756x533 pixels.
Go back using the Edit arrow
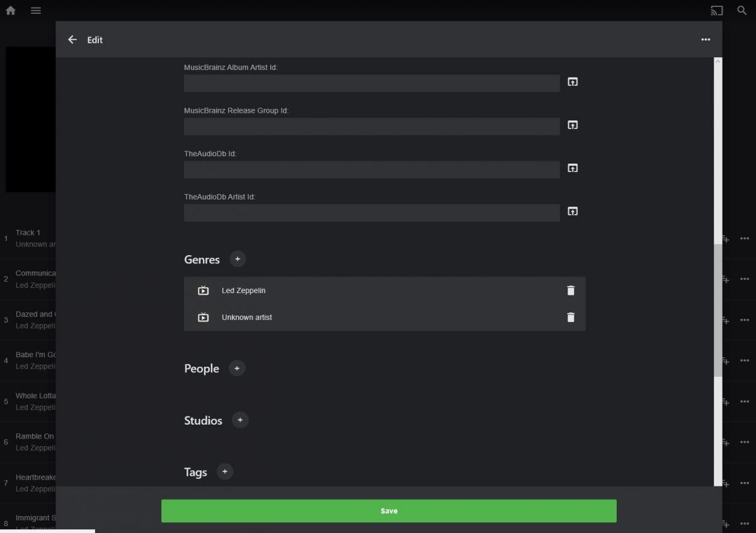point(72,40)
